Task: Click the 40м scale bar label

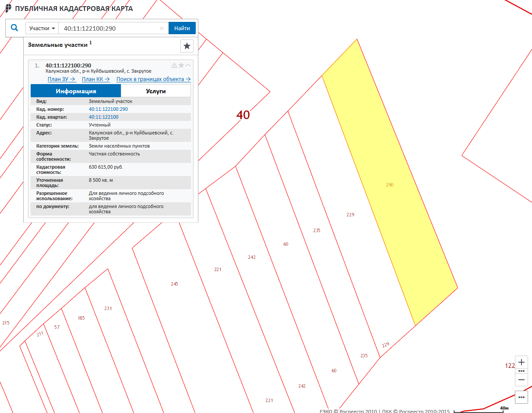Action: click(x=504, y=408)
